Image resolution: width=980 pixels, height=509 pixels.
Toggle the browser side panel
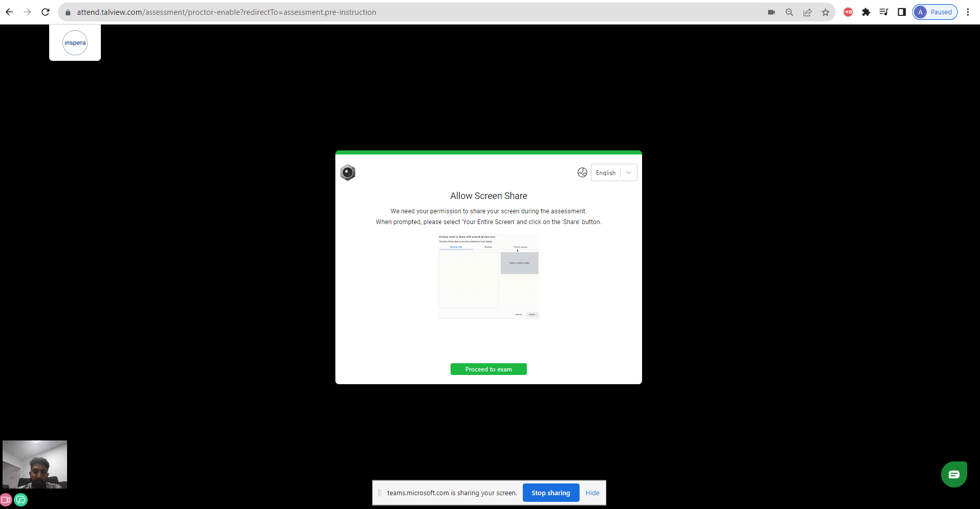(x=902, y=12)
